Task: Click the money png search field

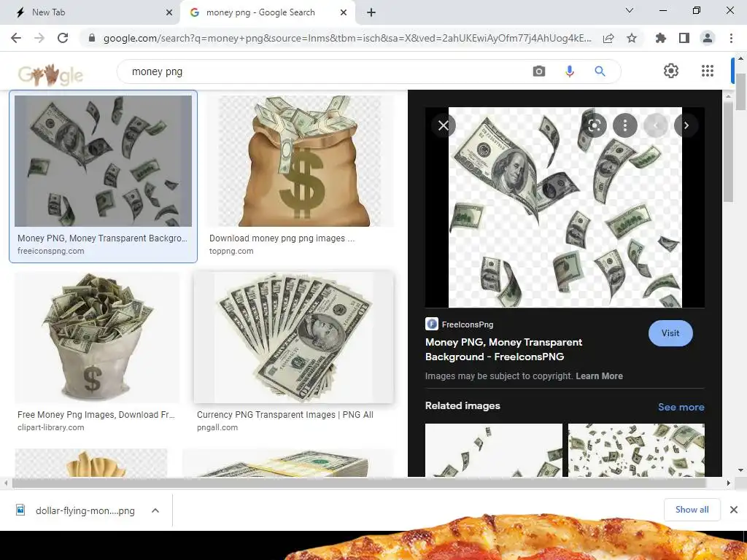Action: (324, 71)
